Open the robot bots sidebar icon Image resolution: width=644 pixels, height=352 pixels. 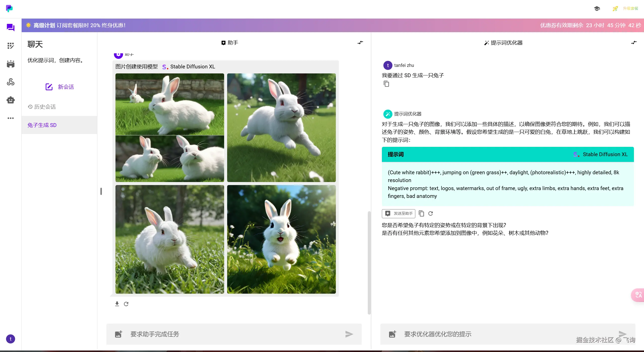pos(11,100)
